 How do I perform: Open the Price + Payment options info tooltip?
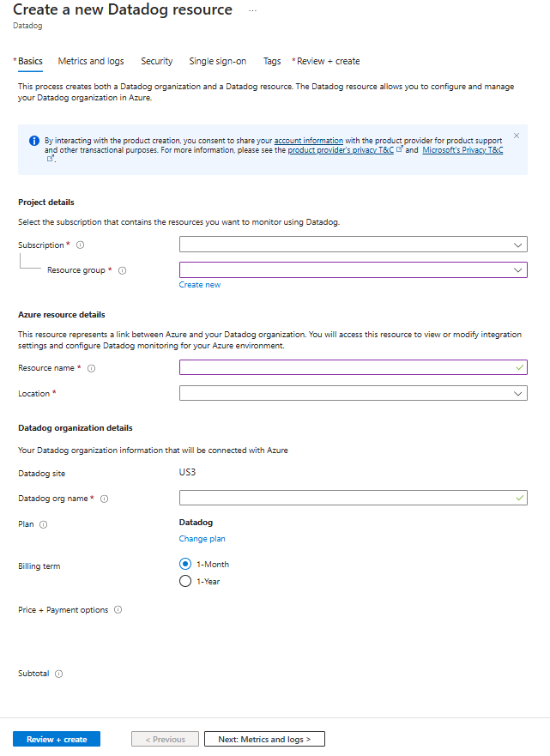pos(118,610)
